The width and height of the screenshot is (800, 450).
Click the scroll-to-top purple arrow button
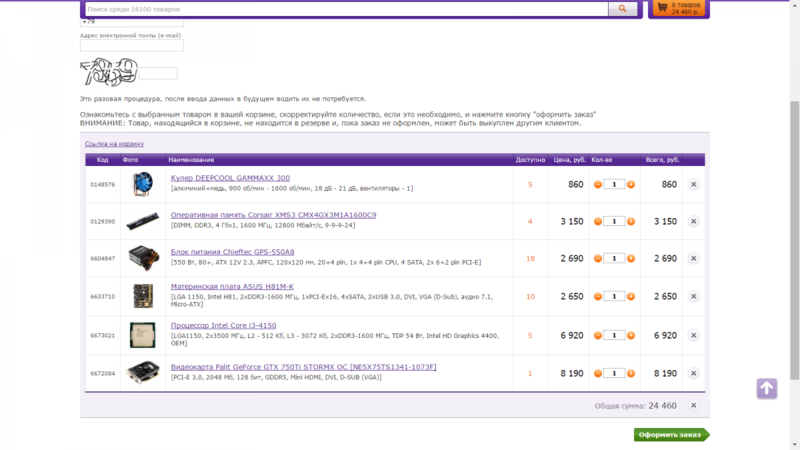point(766,388)
